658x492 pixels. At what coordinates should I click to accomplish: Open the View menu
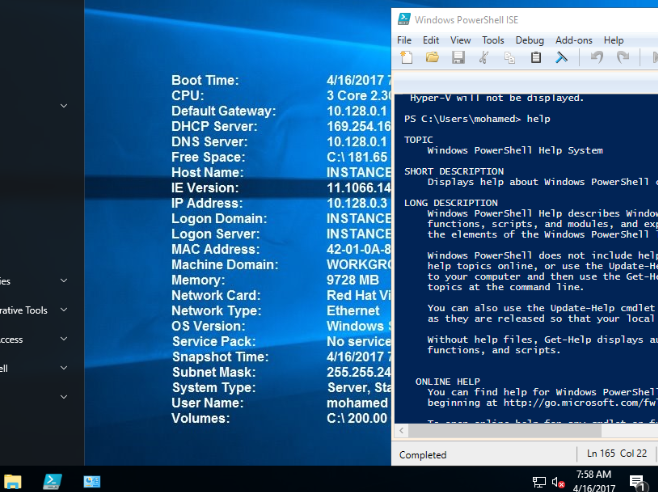(x=460, y=40)
